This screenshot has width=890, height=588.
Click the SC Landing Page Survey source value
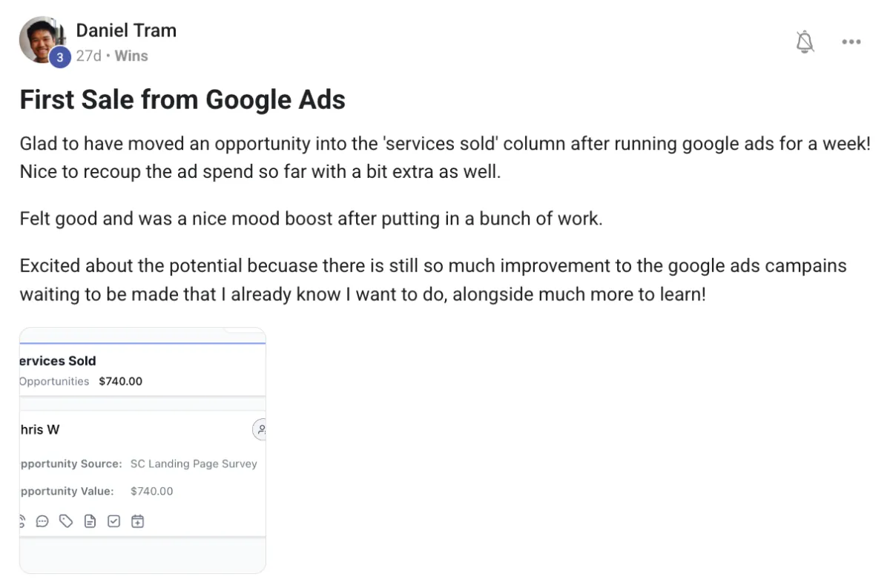coord(194,464)
